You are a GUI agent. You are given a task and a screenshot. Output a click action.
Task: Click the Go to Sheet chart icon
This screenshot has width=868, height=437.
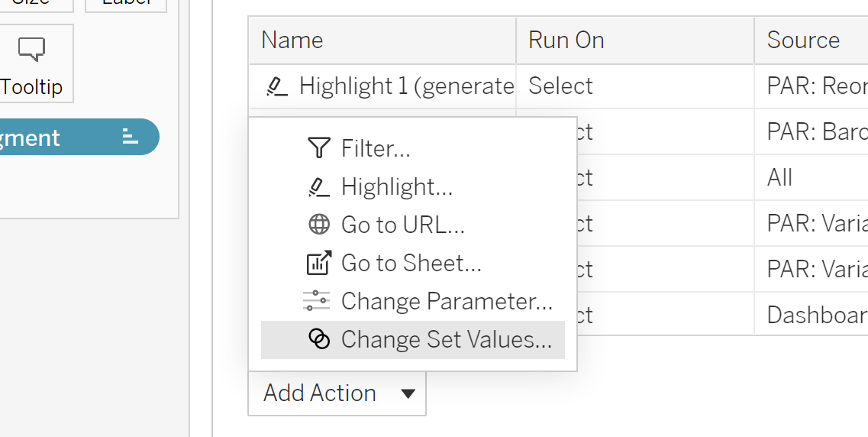coord(318,263)
